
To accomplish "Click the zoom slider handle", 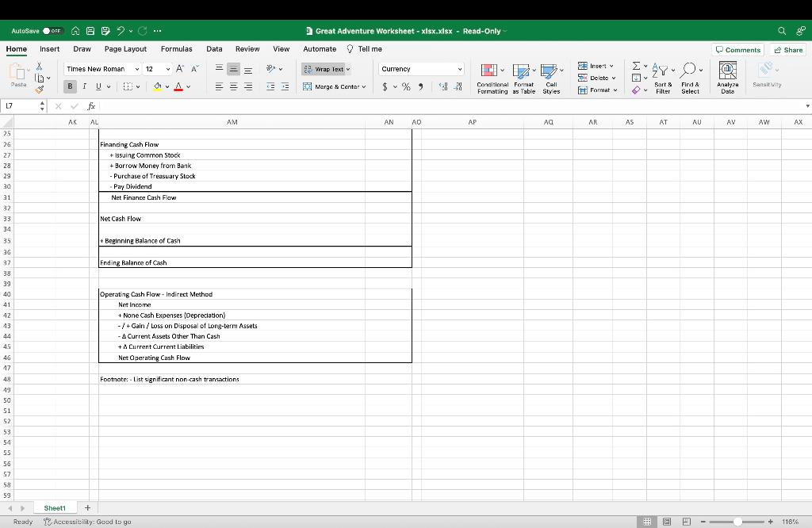I will coord(737,522).
